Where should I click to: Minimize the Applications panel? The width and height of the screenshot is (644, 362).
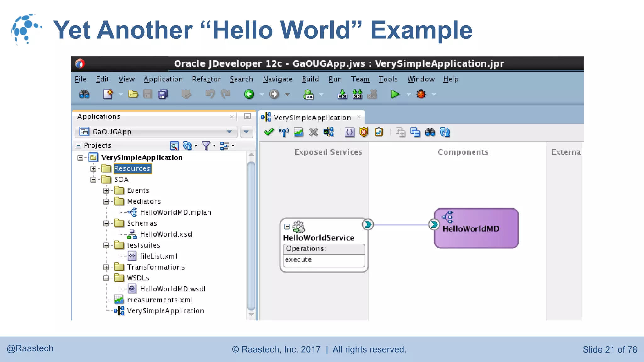[x=247, y=116]
